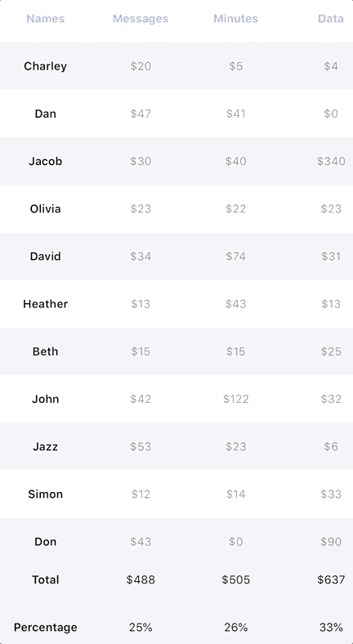Select the Data column header

pyautogui.click(x=331, y=19)
